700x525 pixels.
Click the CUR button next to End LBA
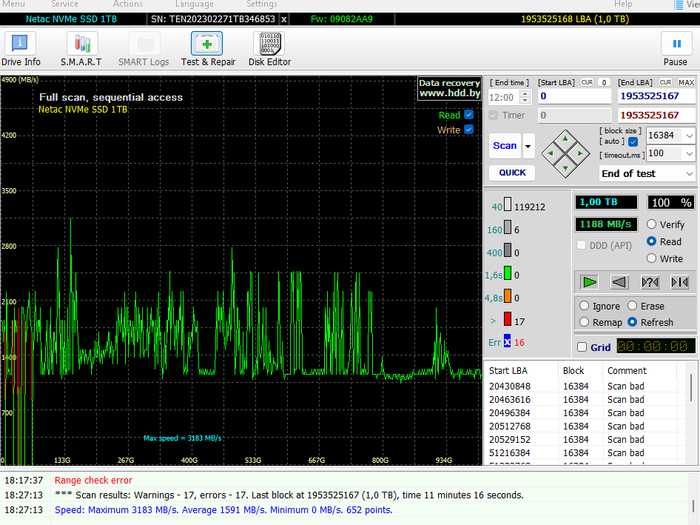666,83
